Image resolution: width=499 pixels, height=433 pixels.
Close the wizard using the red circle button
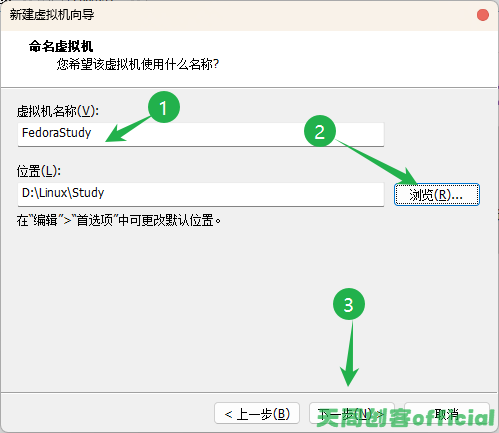(x=483, y=15)
